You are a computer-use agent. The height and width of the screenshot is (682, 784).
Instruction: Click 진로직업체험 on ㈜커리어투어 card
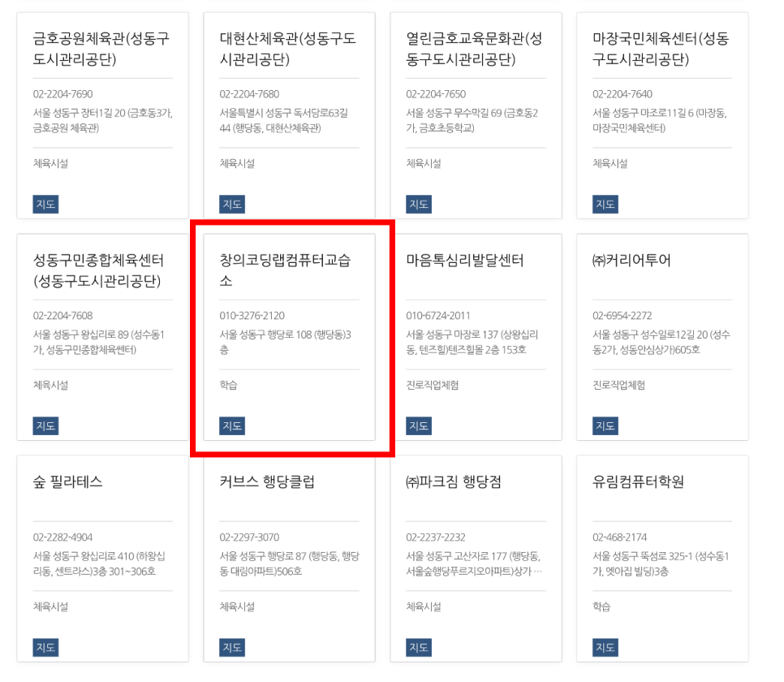tap(619, 386)
